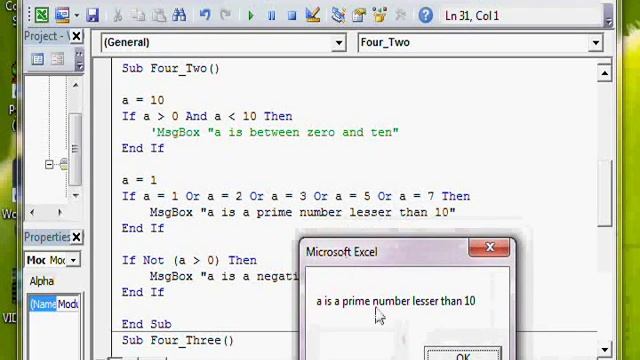Image resolution: width=640 pixels, height=360 pixels.
Task: Switch to Microsoft Excel view icon
Action: 42,16
